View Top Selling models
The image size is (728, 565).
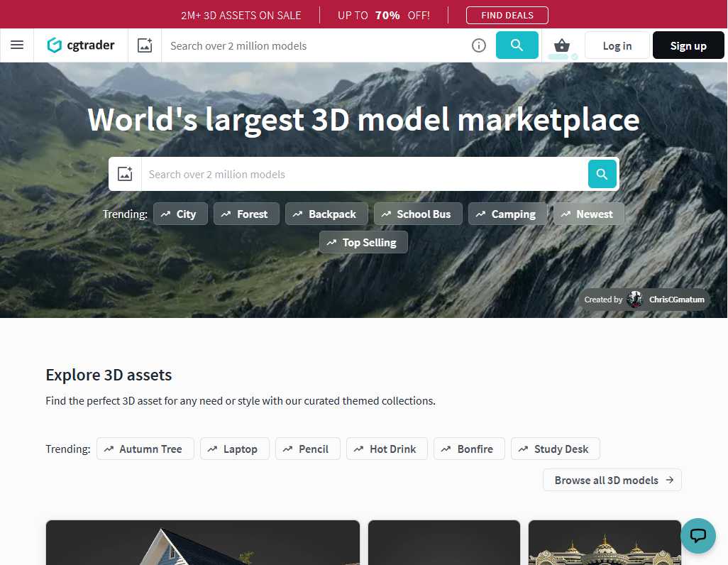click(363, 242)
